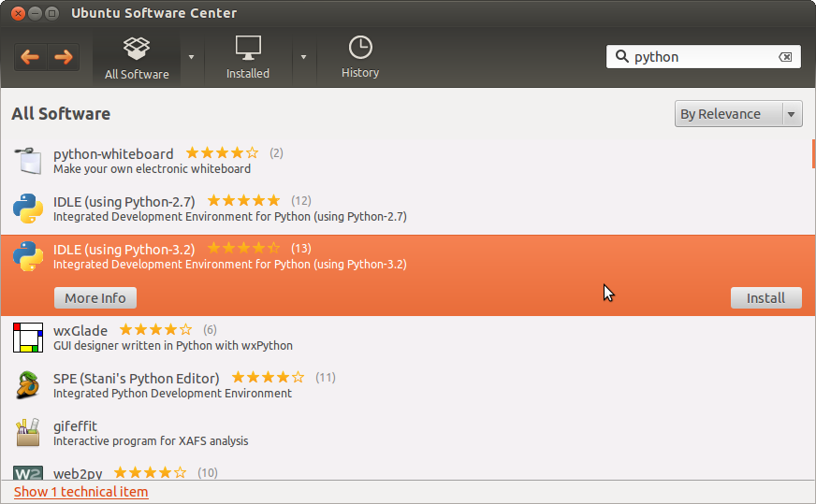Go back with the left arrow button
Image resolution: width=816 pixels, height=504 pixels.
30,57
